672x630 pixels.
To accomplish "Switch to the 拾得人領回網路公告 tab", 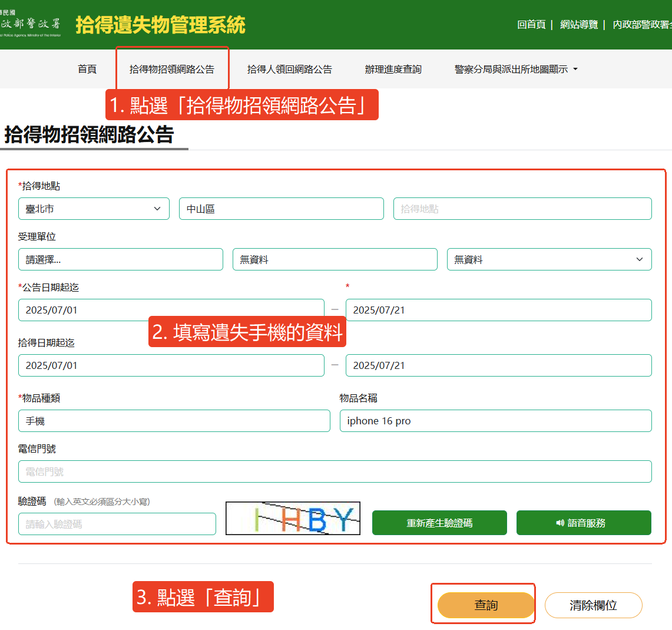I will click(x=291, y=69).
